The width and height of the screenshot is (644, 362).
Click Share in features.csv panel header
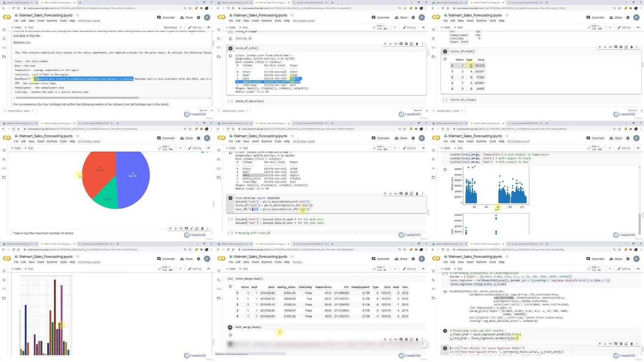point(186,17)
